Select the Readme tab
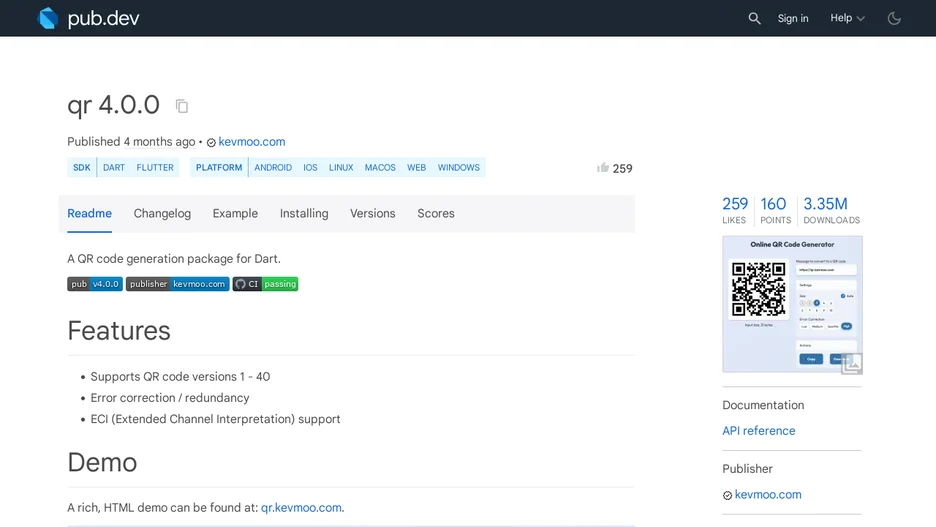Viewport: 936px width, 527px height. (90, 214)
